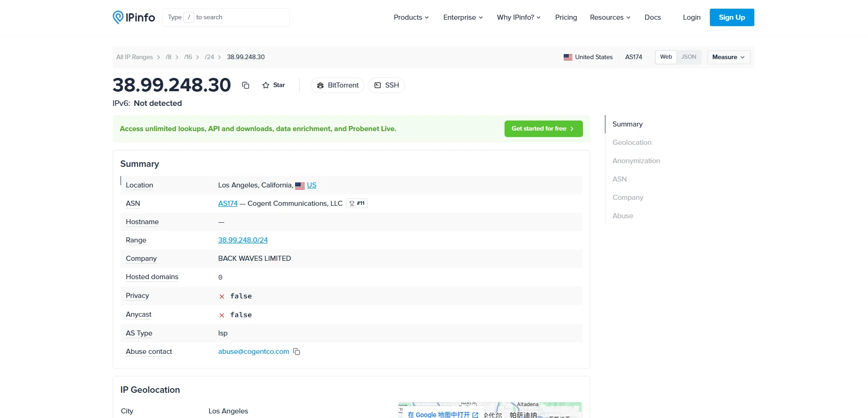Jump to Geolocation section in sidebar

tap(632, 143)
